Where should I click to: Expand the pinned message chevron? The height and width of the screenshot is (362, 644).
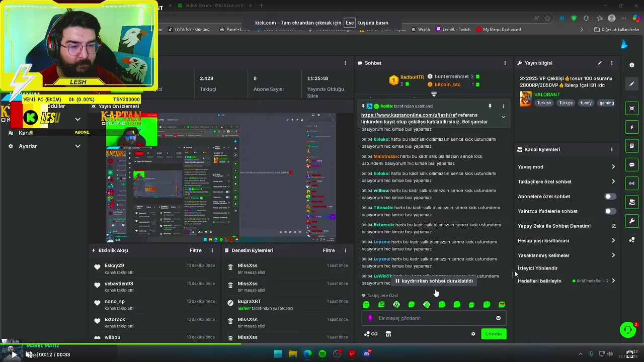pyautogui.click(x=503, y=117)
